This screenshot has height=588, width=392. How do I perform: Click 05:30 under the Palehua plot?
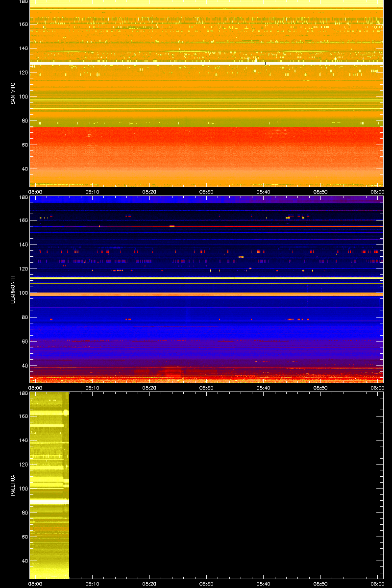click(206, 584)
